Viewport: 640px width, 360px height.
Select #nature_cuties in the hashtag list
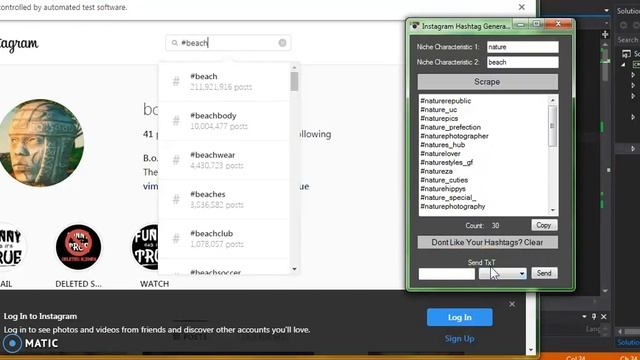click(x=444, y=180)
